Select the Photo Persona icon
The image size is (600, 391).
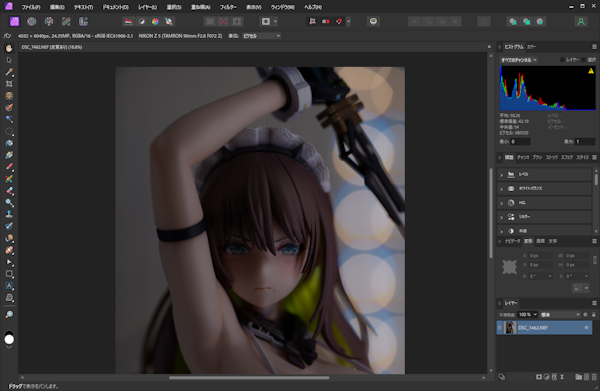click(15, 21)
